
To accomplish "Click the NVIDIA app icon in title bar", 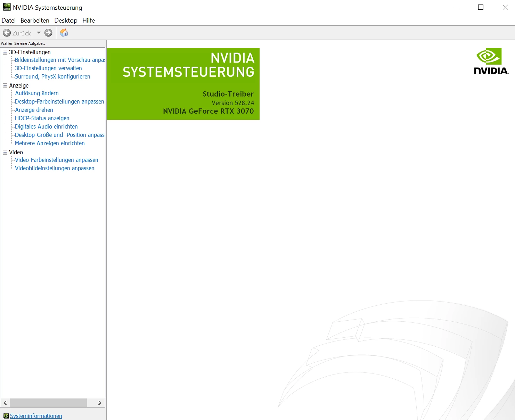I will [x=7, y=7].
